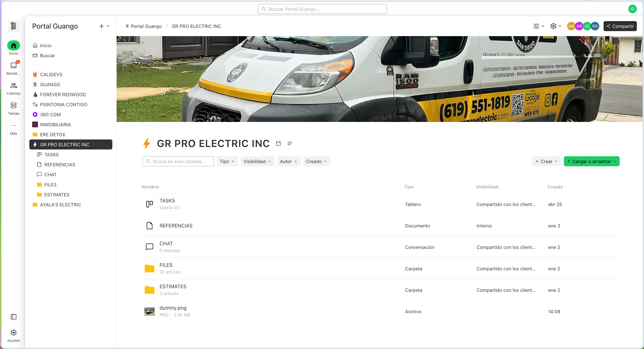Viewport: 644px width, 349px height.
Task: Click the van cover banner image
Action: 380,79
